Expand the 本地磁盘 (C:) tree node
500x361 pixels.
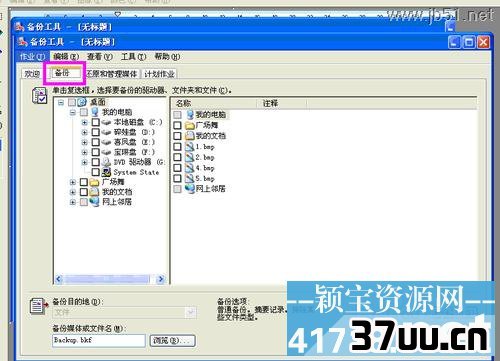tap(85, 122)
